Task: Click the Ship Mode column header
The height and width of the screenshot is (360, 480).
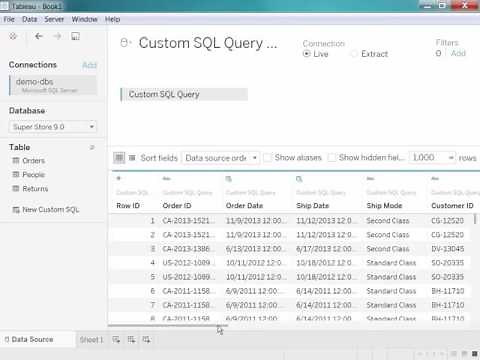Action: point(384,206)
